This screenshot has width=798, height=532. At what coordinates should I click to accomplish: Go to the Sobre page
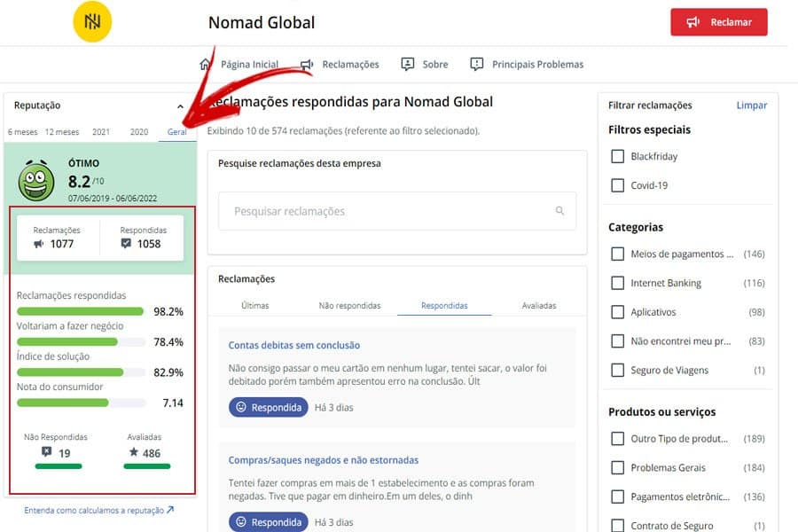(x=435, y=65)
